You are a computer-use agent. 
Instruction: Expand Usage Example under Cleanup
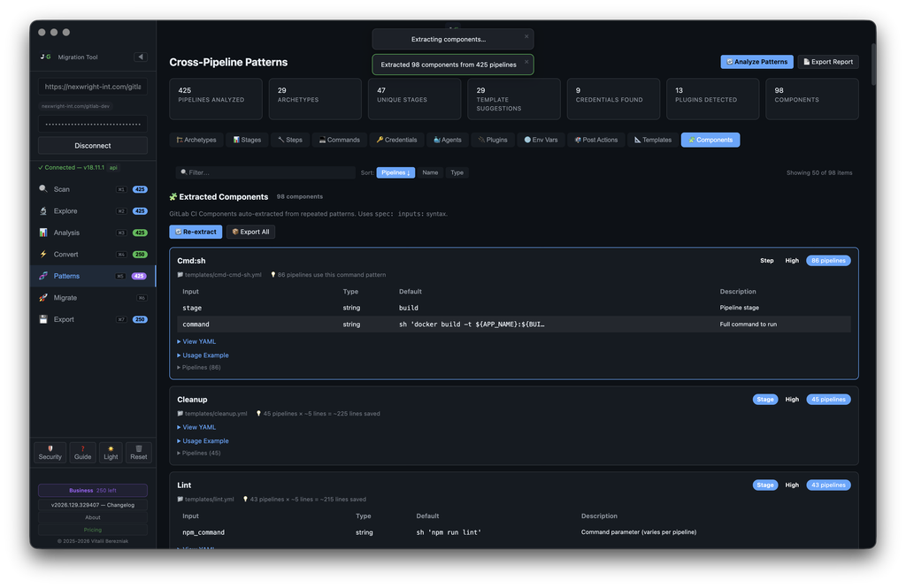pyautogui.click(x=203, y=440)
